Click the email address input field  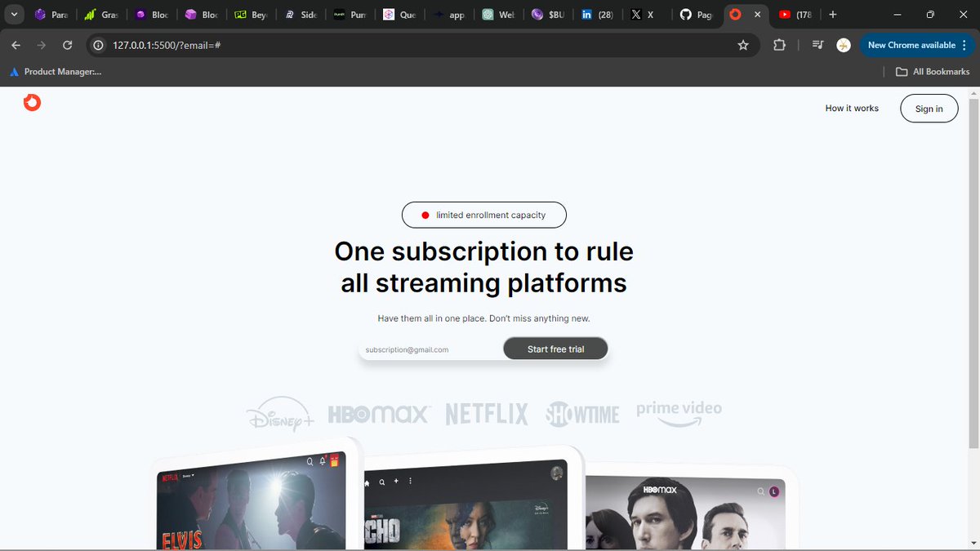pos(431,349)
